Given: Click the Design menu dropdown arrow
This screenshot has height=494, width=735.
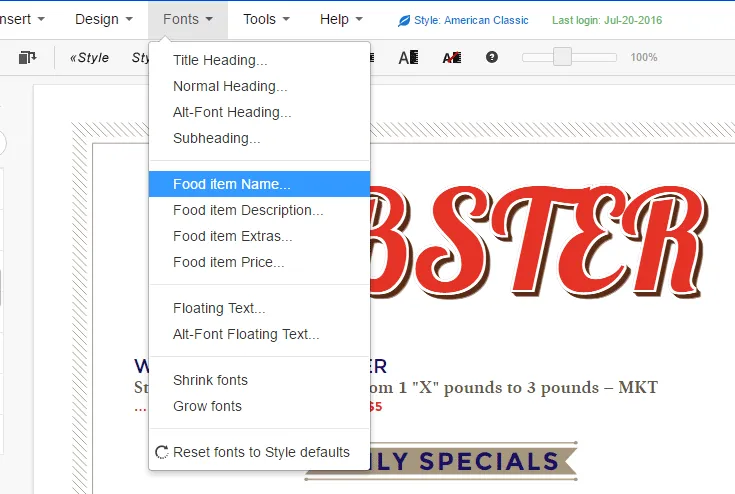Looking at the screenshot, I should tap(129, 20).
